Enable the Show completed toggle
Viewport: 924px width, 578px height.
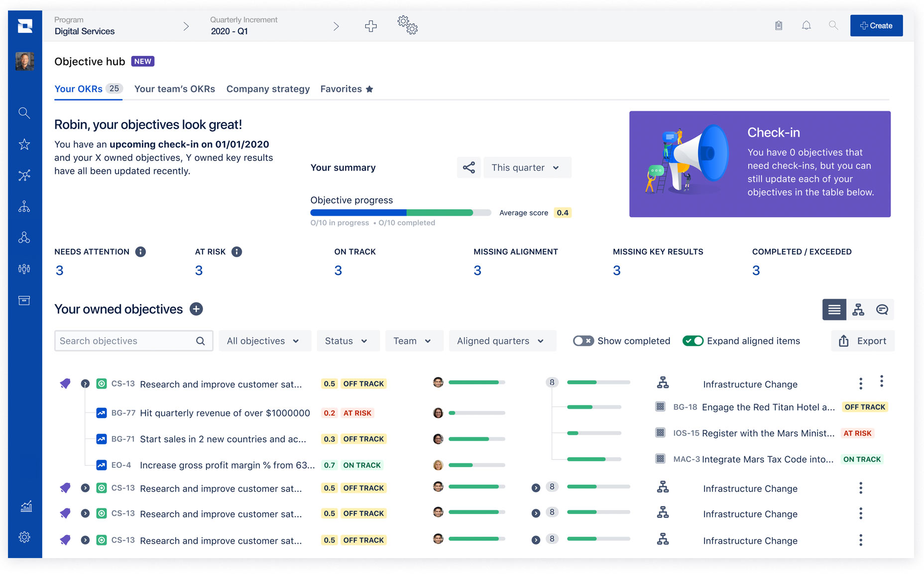(x=583, y=341)
